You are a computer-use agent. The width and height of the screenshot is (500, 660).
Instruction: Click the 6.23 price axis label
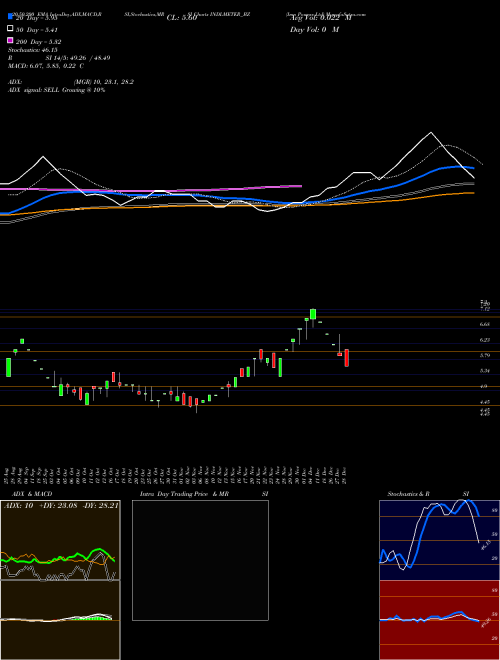pyautogui.click(x=485, y=340)
